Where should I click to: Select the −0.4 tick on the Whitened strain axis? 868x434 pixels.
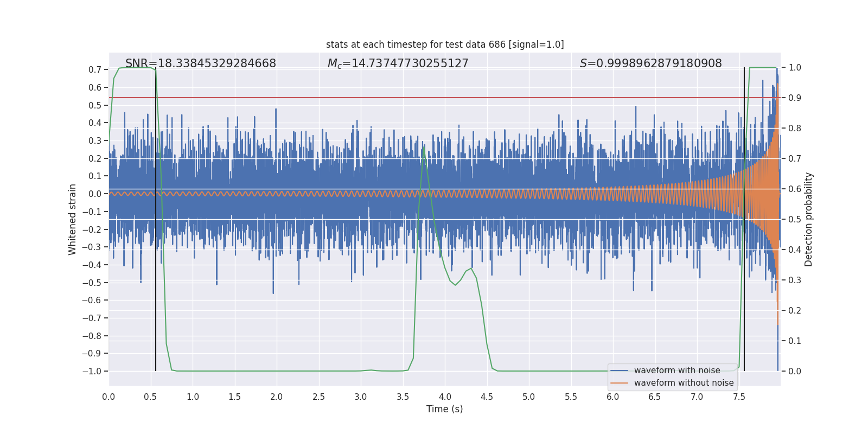[x=92, y=265]
